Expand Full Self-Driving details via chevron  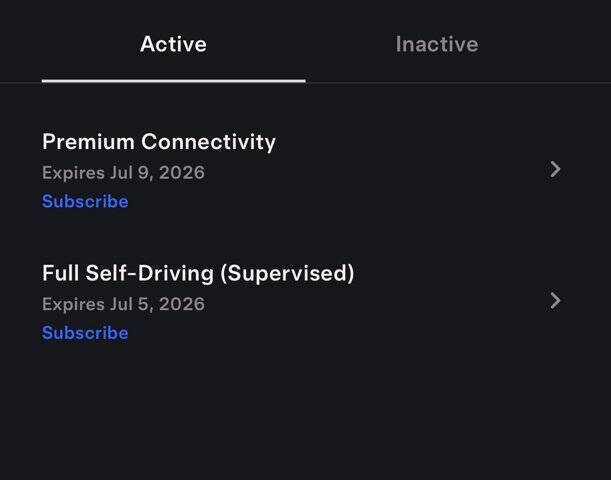(555, 301)
